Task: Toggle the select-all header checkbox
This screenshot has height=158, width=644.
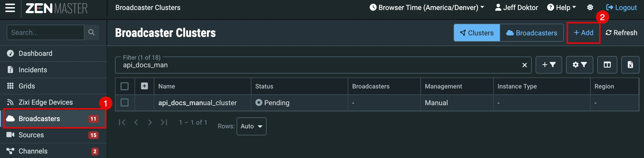Action: (x=125, y=86)
